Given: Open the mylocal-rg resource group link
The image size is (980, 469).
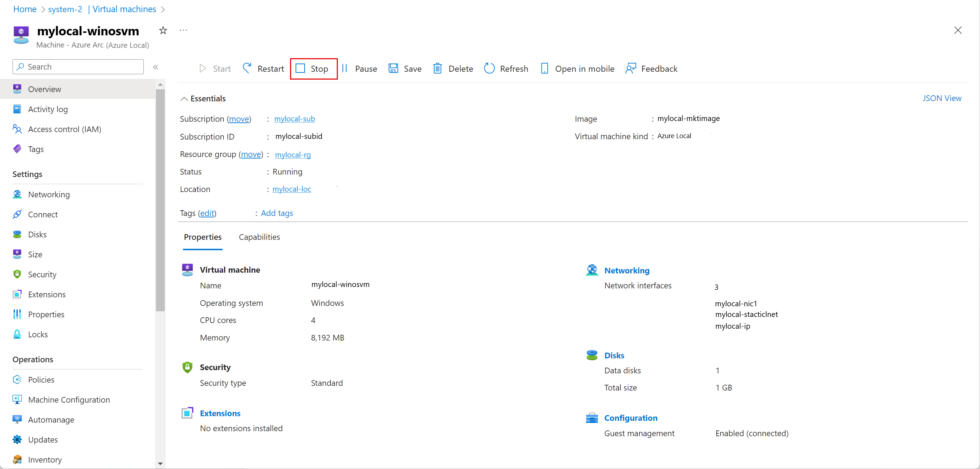Looking at the screenshot, I should tap(293, 155).
